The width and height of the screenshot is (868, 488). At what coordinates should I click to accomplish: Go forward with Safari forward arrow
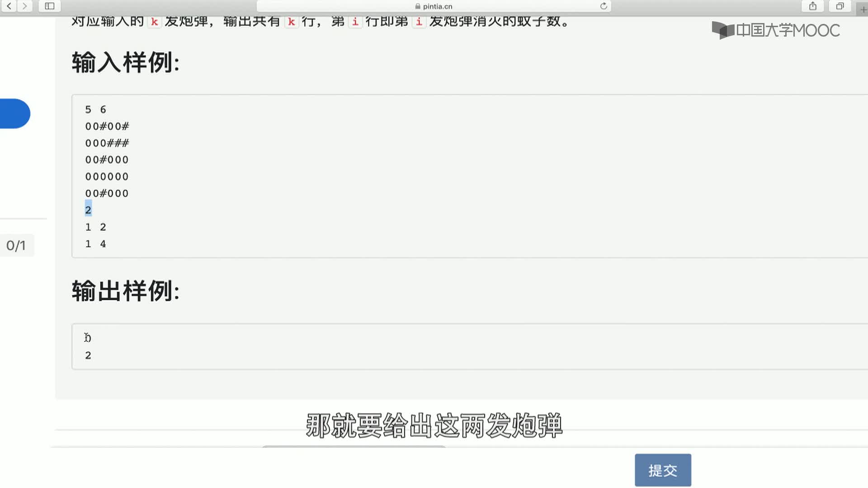click(25, 6)
